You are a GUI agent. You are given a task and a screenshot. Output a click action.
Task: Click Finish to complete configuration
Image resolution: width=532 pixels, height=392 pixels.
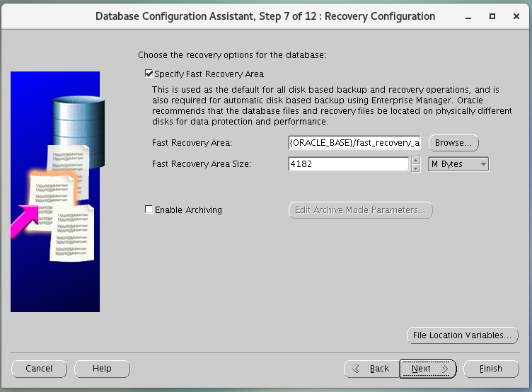(x=491, y=369)
